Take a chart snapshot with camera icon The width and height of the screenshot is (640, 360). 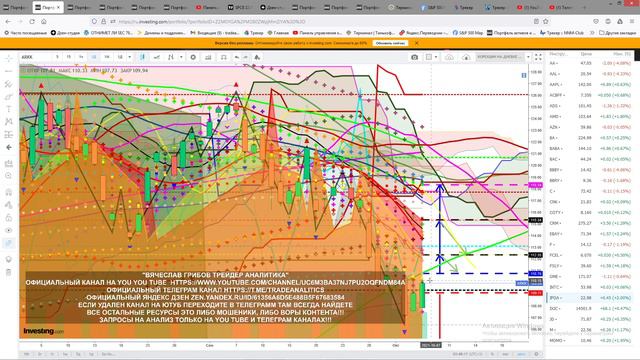pos(414,57)
